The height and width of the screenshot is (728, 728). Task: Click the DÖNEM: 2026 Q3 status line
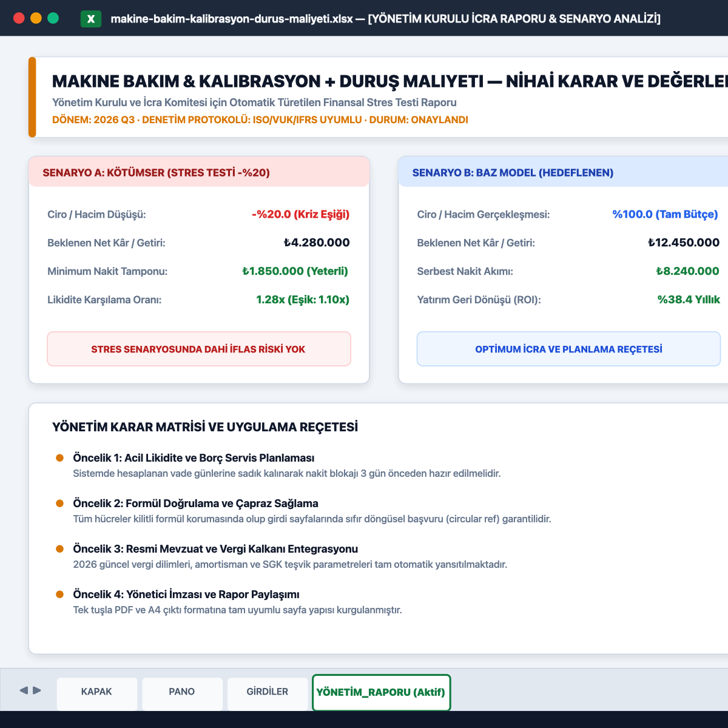[x=260, y=120]
